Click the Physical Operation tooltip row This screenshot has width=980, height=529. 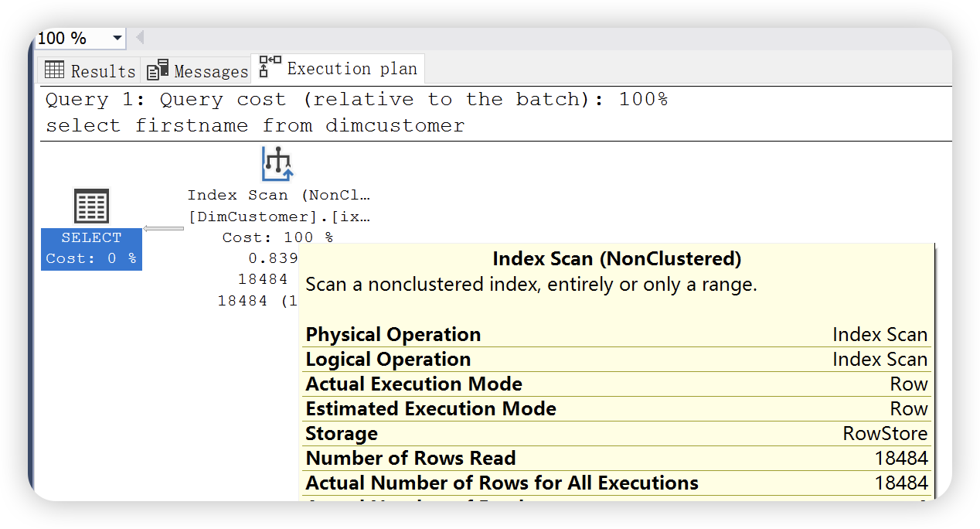(x=617, y=335)
